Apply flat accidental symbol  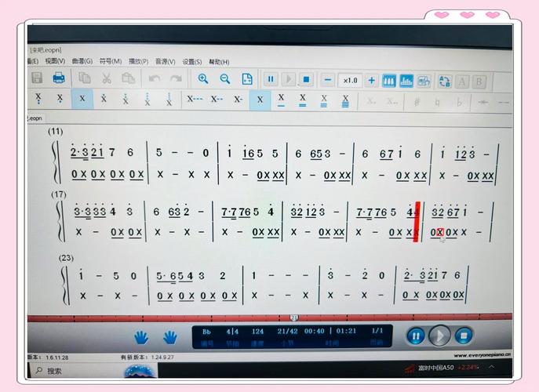tap(460, 103)
